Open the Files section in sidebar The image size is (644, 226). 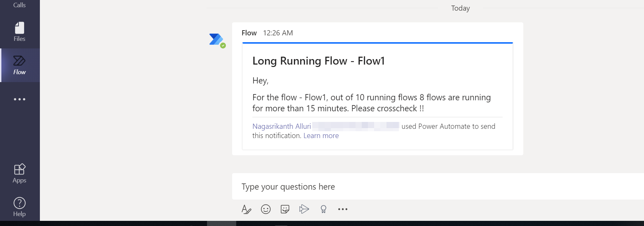(x=20, y=32)
